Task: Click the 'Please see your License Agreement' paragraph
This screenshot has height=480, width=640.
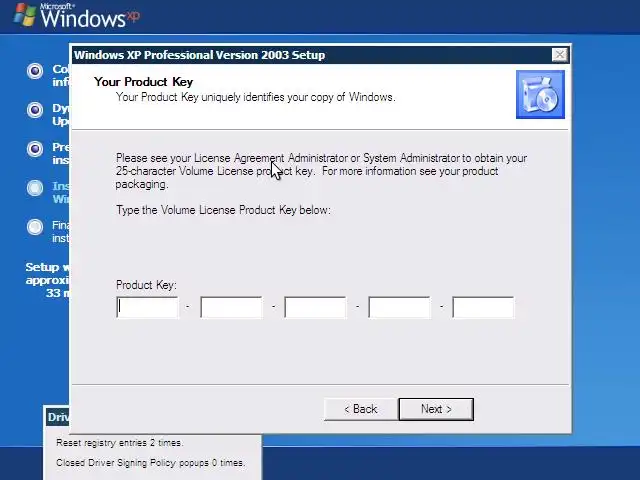Action: pos(321,171)
